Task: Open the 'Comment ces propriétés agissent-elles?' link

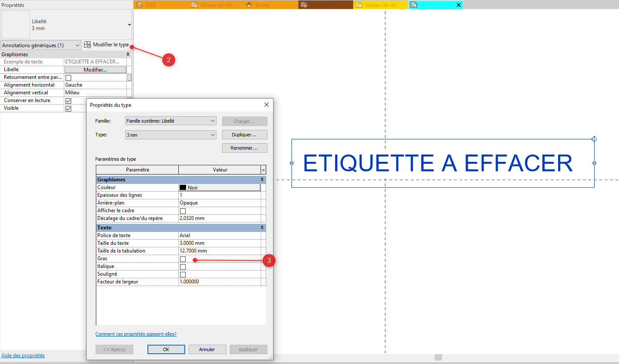Action: point(136,334)
